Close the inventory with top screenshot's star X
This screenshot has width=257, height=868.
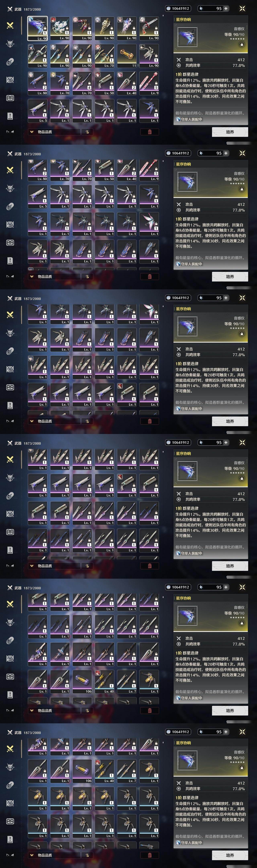pyautogui.click(x=242, y=8)
